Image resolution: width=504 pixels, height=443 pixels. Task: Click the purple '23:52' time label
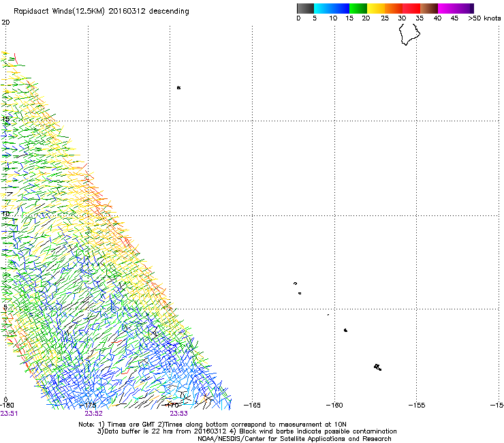pos(93,414)
